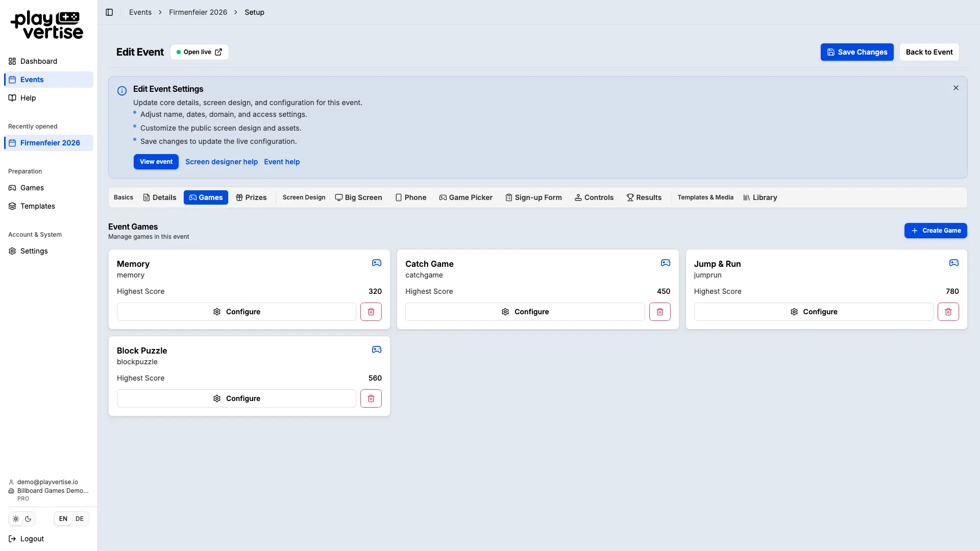This screenshot has width=980, height=551.
Task: Click the Billboard Games Demo organization text
Action: tap(53, 491)
